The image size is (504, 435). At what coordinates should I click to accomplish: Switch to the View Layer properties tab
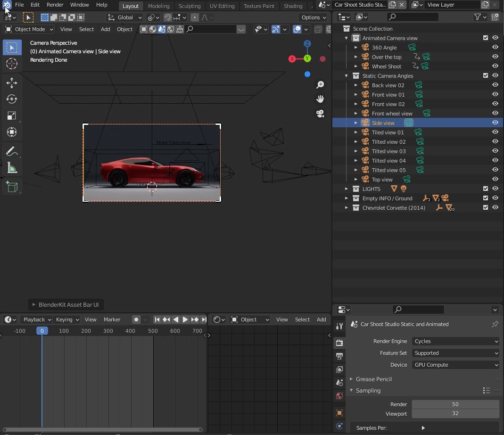pyautogui.click(x=339, y=369)
